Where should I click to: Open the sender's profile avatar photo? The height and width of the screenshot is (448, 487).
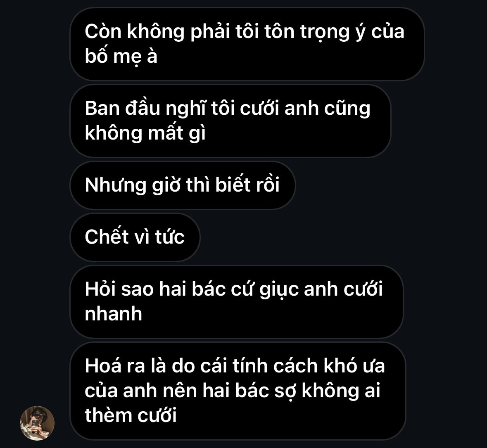(x=37, y=423)
